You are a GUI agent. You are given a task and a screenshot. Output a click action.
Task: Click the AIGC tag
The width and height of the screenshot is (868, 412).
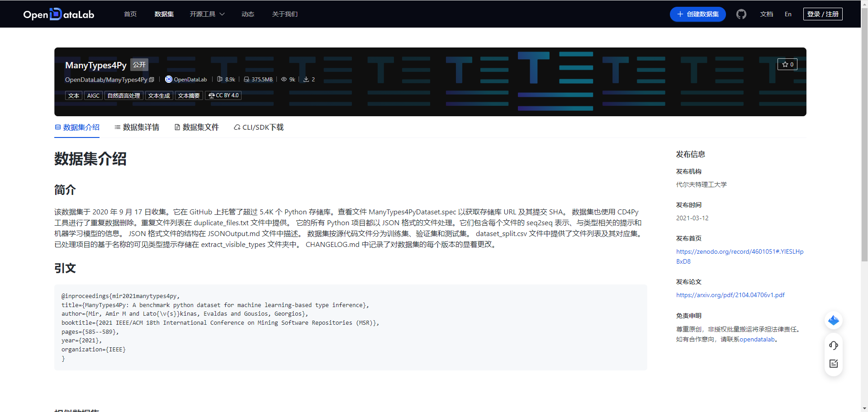click(93, 95)
